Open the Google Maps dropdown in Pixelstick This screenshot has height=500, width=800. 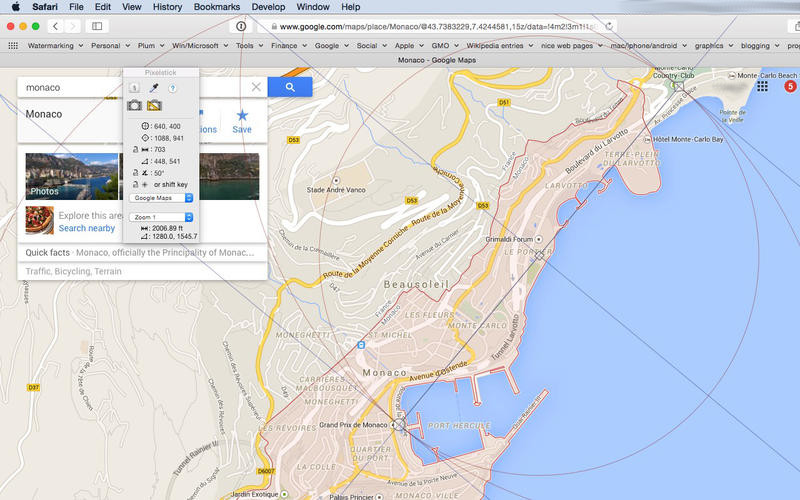[161, 198]
